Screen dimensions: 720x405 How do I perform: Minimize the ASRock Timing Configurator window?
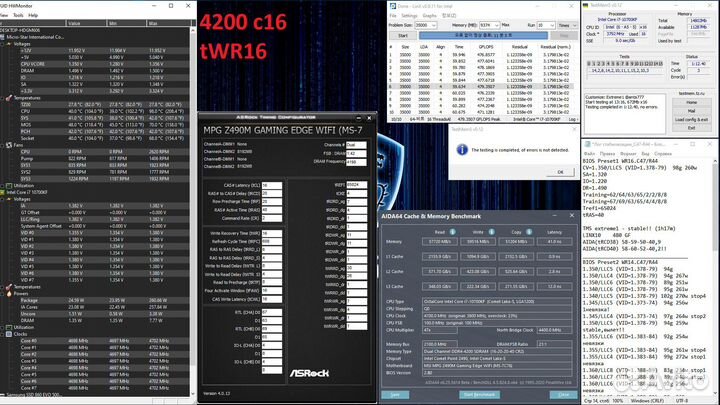click(x=359, y=118)
